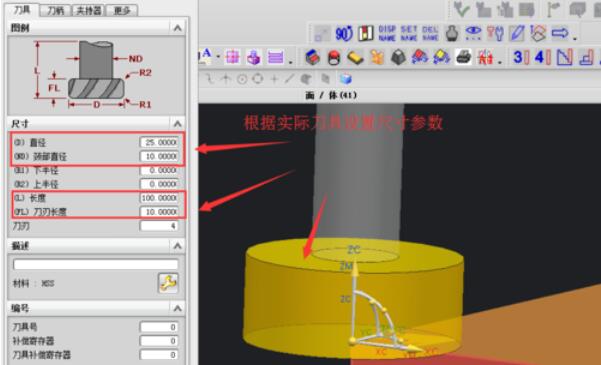Click the blue cube icon in selection bar
The image size is (601, 365).
(345, 79)
